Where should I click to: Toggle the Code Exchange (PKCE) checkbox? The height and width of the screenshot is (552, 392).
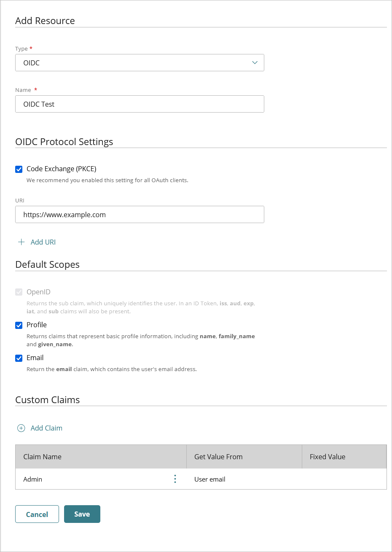pyautogui.click(x=19, y=169)
